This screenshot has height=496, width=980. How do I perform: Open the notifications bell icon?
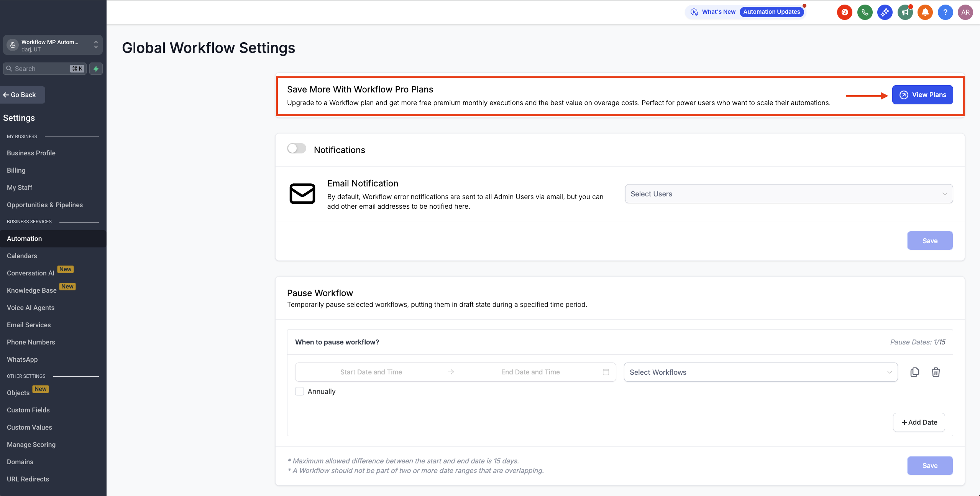tap(925, 12)
